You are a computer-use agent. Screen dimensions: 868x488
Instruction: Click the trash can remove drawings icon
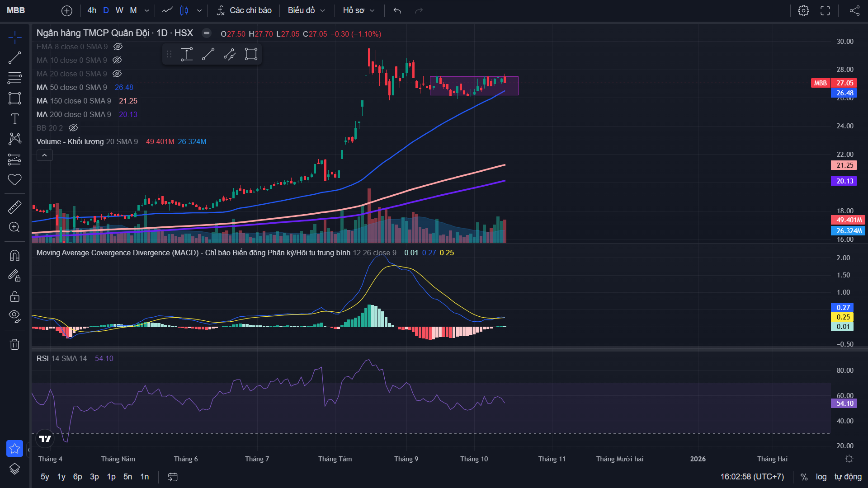pos(14,344)
